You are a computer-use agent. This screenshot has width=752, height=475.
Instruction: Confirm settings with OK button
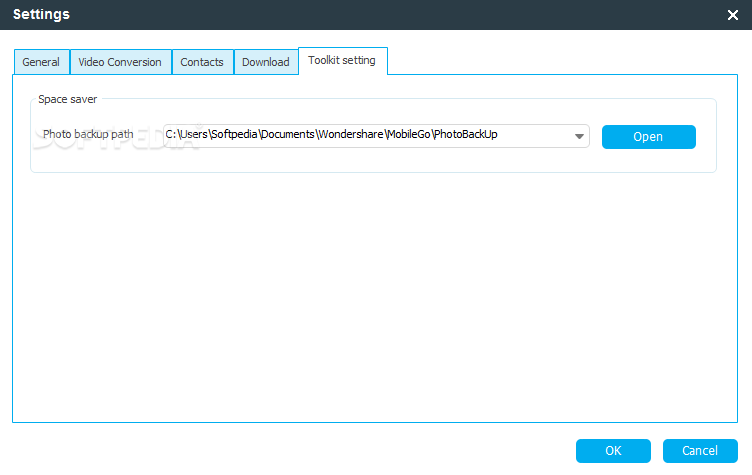point(613,451)
